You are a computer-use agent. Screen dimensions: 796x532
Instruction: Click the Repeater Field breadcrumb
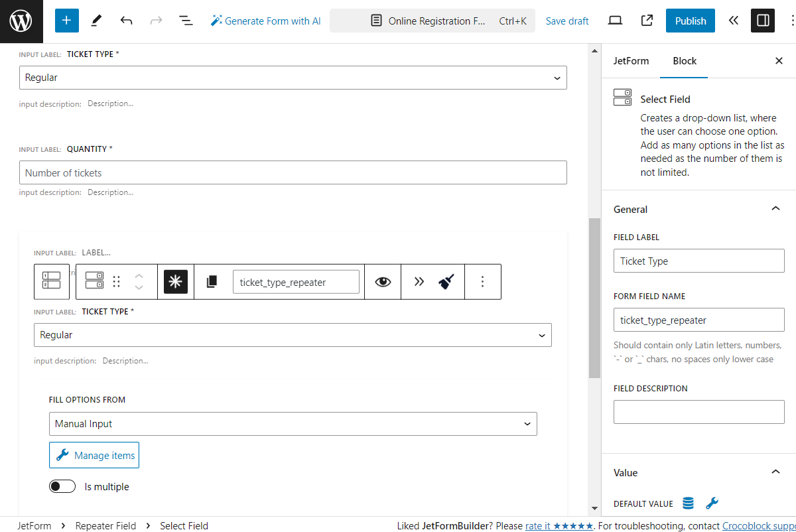tap(105, 526)
